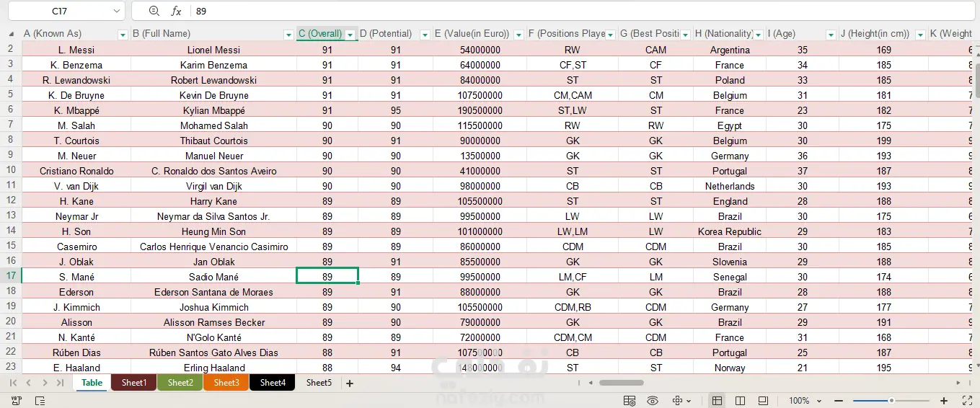980x408 pixels.
Task: Open filter dropdown for G (Best Position)
Action: (686, 35)
